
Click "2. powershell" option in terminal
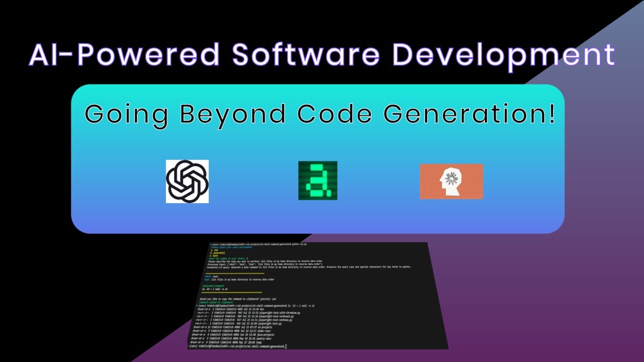coord(217,253)
